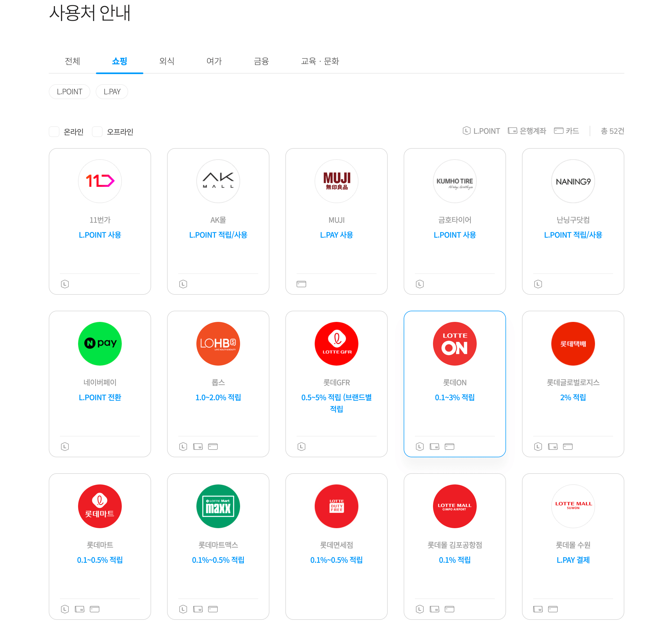This screenshot has height=631, width=672.
Task: Click the LOTTE Mart maxx logo
Action: 218,506
